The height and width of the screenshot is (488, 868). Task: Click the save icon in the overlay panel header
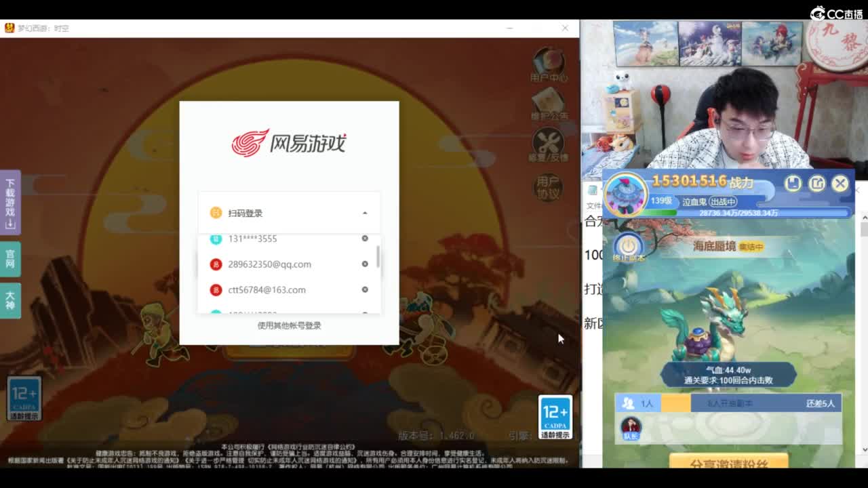pos(793,183)
